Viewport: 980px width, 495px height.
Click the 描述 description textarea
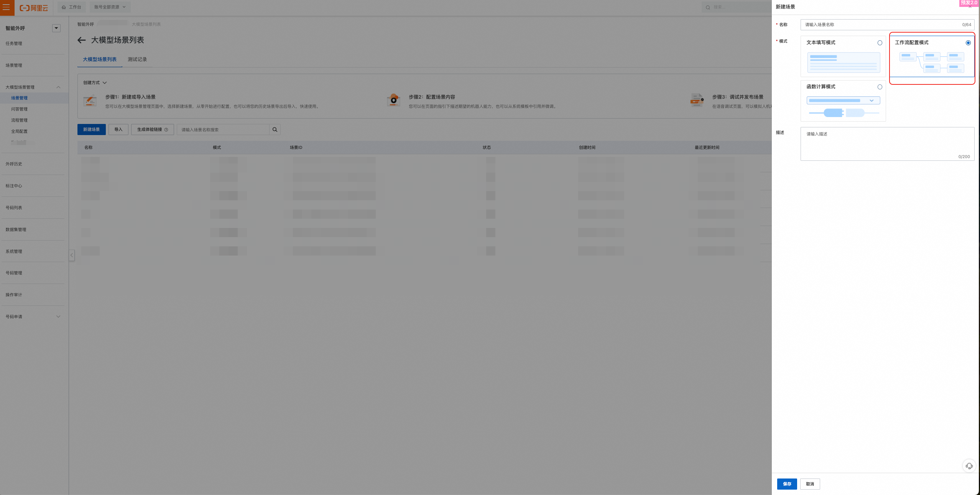tap(887, 144)
